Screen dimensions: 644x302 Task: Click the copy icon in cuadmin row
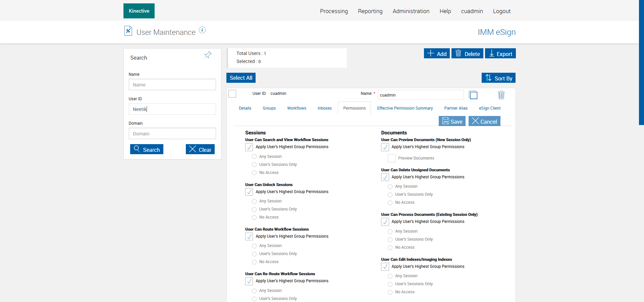coord(473,95)
